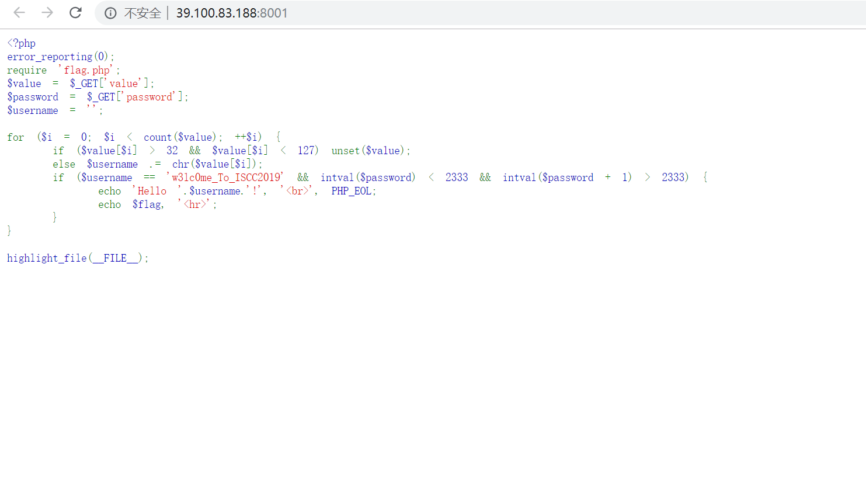Viewport: 866px width, 504px height.
Task: Click string 'w3lc0me_To_ISCC2019'
Action: coord(227,178)
